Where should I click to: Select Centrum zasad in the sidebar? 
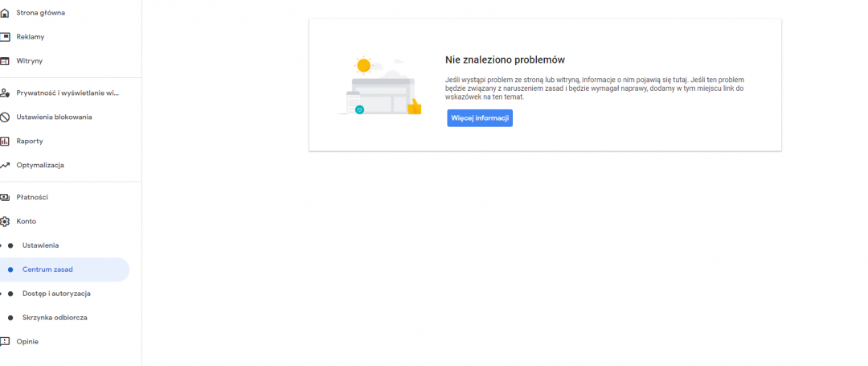(x=47, y=269)
